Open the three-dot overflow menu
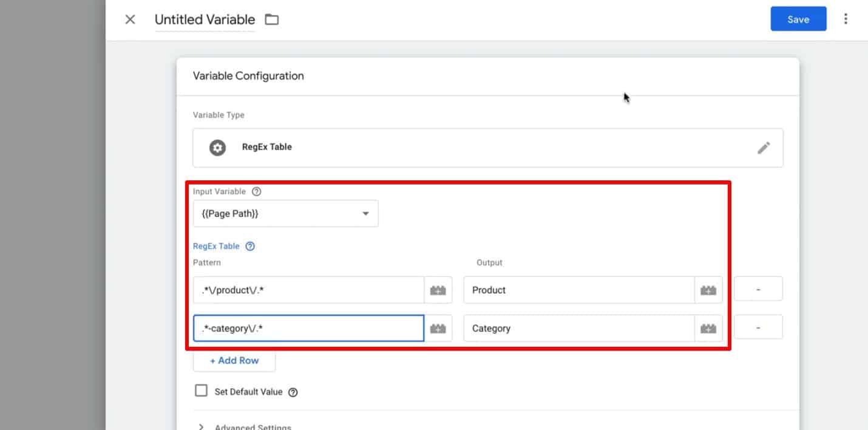 [x=846, y=19]
